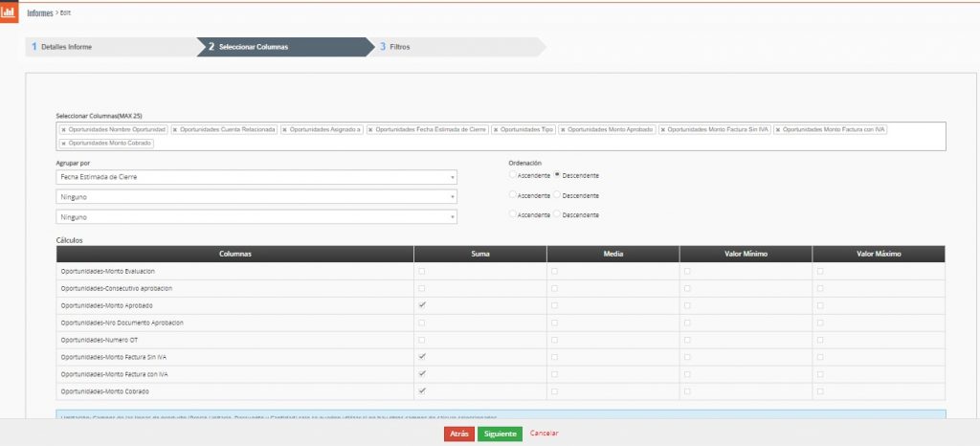Image resolution: width=980 pixels, height=446 pixels.
Task: Remove the Oportunidades Nombre Oportunidad tag
Action: point(63,129)
